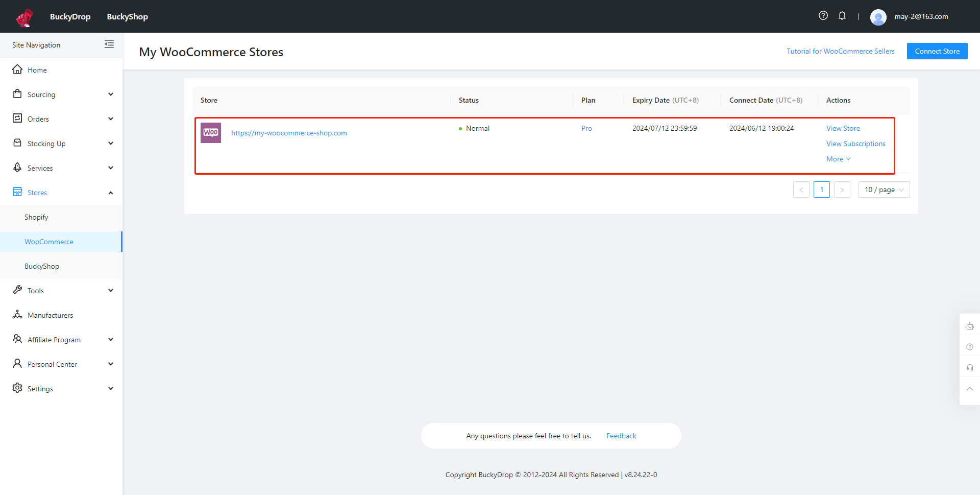Click the may-2@163.com account name

click(921, 16)
